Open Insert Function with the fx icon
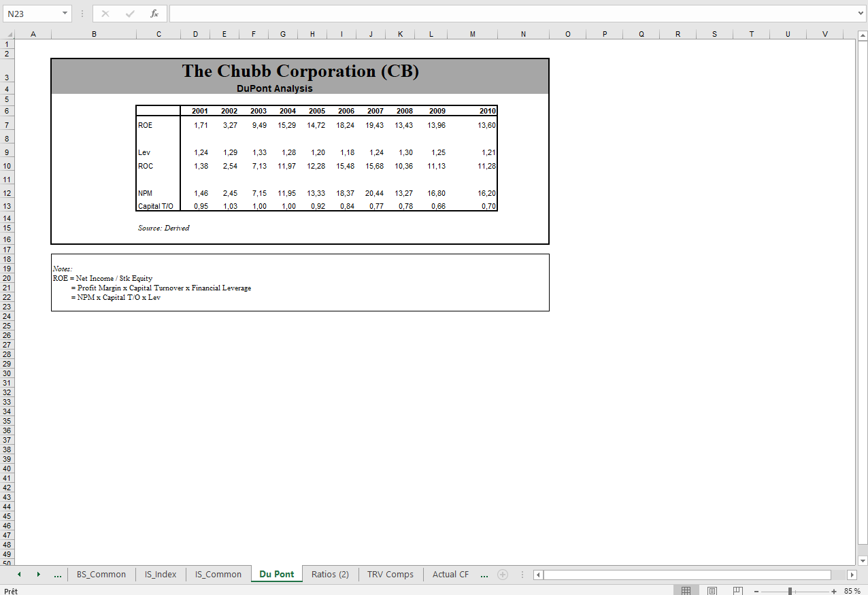Viewport: 868px width, 595px height. tap(154, 14)
